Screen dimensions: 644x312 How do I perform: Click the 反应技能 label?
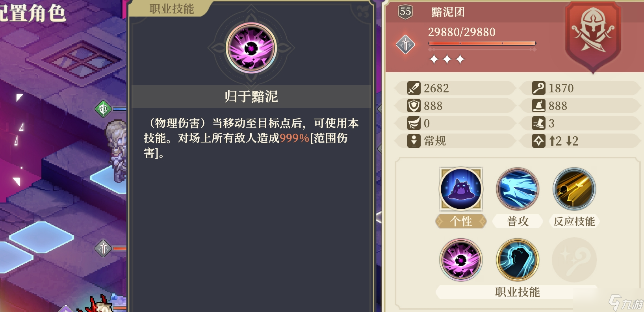574,221
